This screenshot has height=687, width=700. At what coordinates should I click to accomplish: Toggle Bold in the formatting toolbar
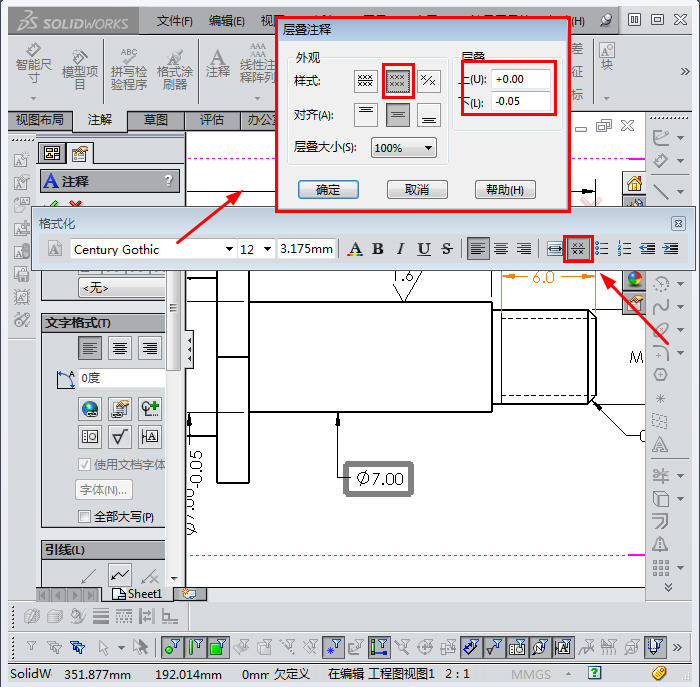378,249
